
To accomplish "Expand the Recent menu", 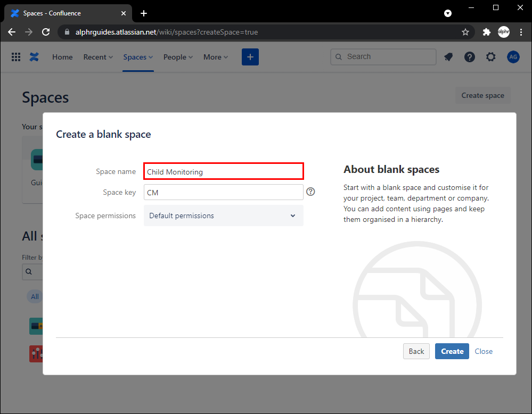I will point(98,57).
